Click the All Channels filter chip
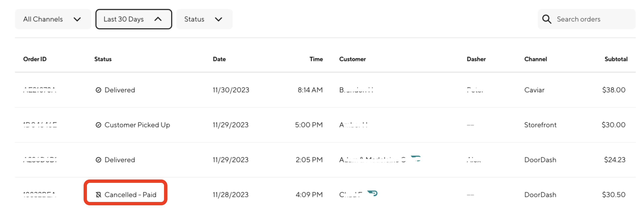Screen dimensions: 644x208 pyautogui.click(x=53, y=19)
